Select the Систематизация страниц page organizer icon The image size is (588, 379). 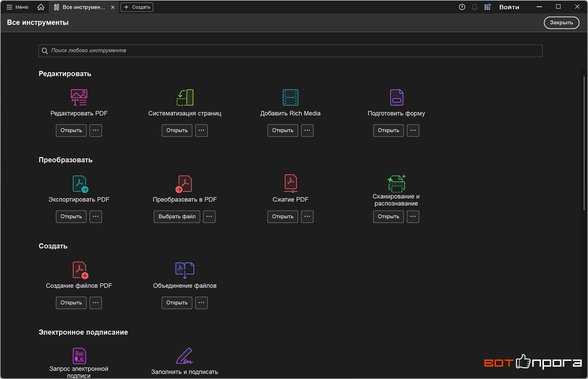click(185, 97)
